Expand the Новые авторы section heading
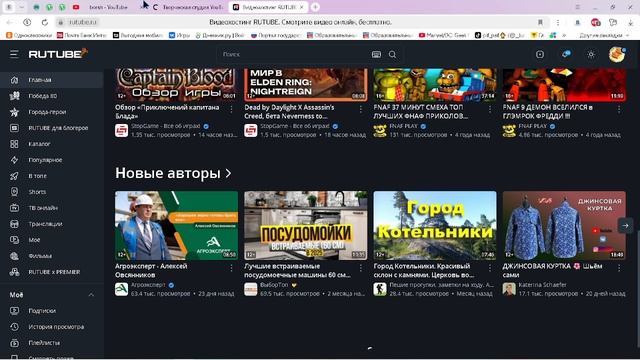 coord(173,173)
